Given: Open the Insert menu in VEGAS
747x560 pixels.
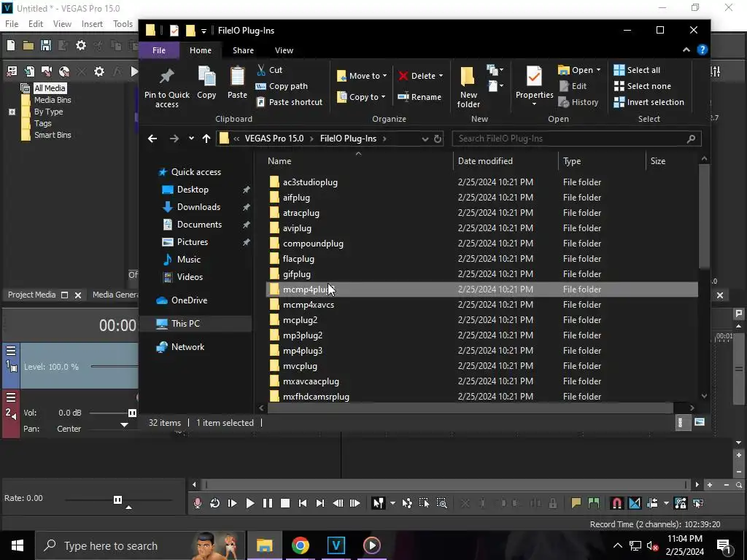Looking at the screenshot, I should pyautogui.click(x=92, y=24).
